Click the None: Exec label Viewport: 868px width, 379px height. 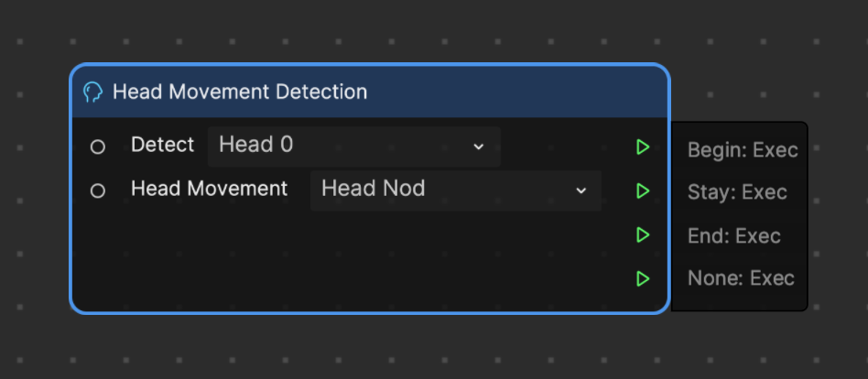[742, 277]
